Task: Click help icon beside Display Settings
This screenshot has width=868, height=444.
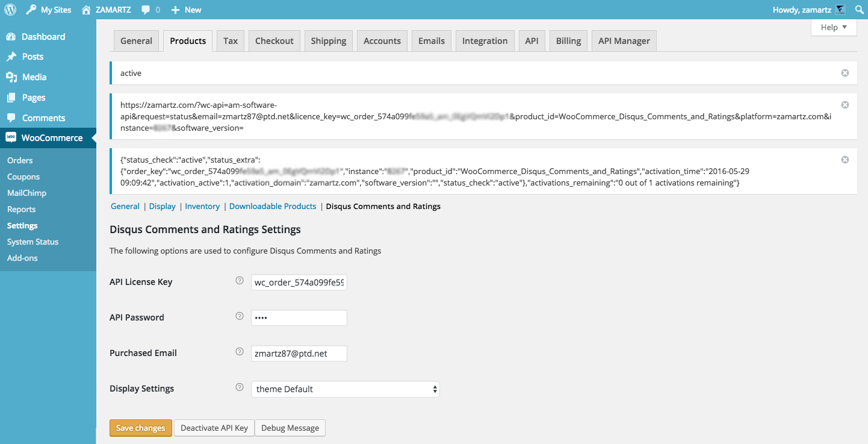Action: click(x=239, y=387)
